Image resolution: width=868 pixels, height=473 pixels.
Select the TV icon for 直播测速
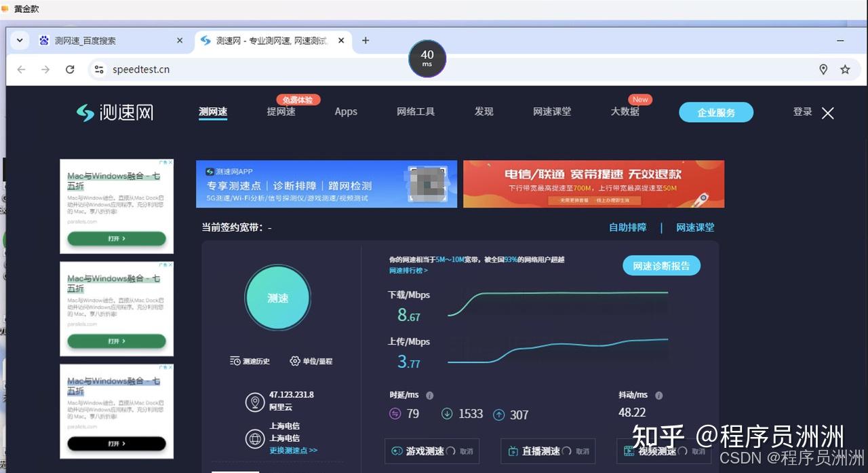[514, 451]
